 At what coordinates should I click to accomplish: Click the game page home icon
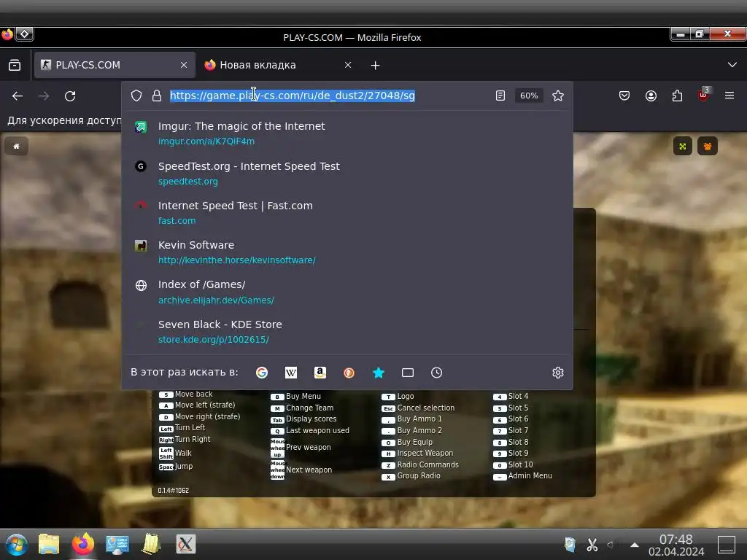[16, 146]
